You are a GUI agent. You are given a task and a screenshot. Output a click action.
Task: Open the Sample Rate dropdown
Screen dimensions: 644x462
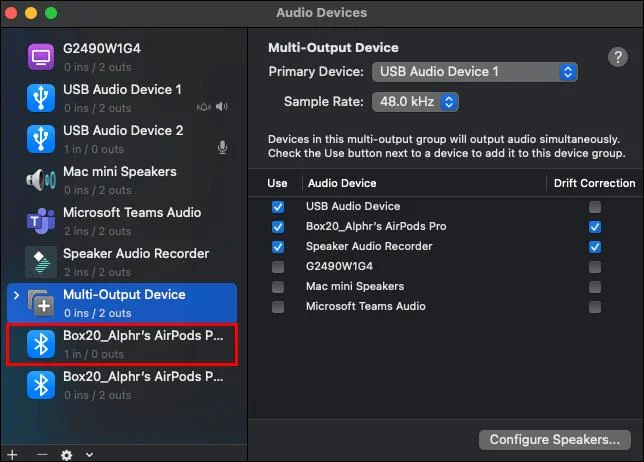(x=415, y=102)
